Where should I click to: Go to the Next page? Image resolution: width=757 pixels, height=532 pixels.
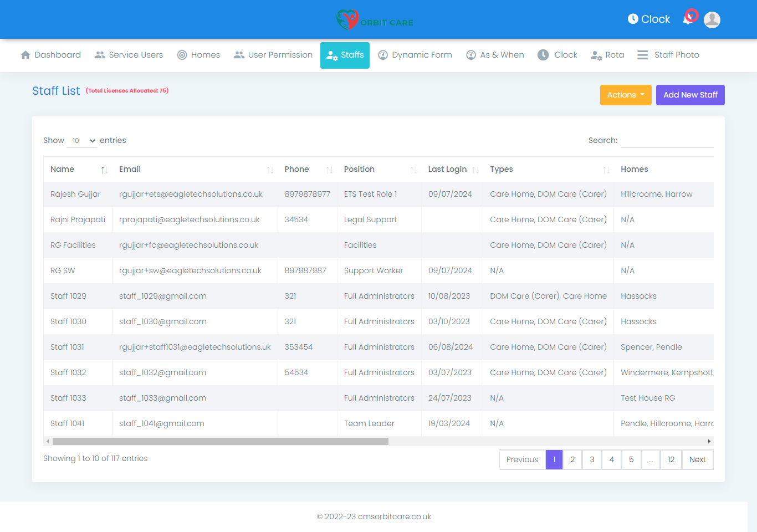coord(697,459)
